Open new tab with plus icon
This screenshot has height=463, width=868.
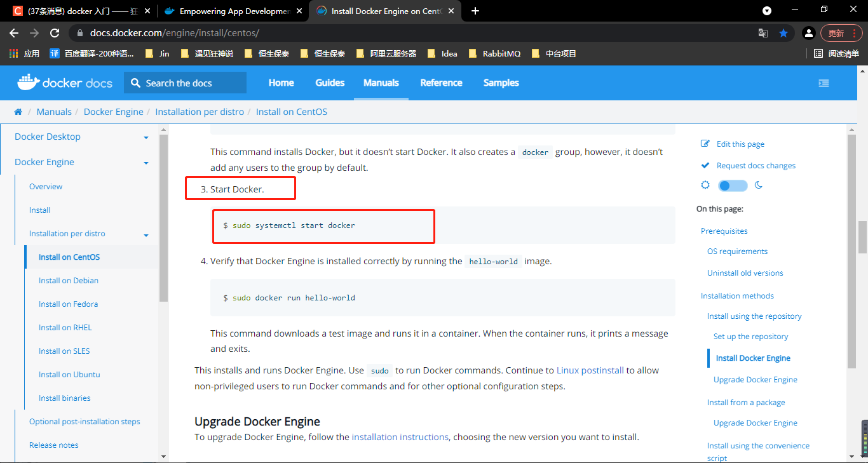(x=475, y=11)
